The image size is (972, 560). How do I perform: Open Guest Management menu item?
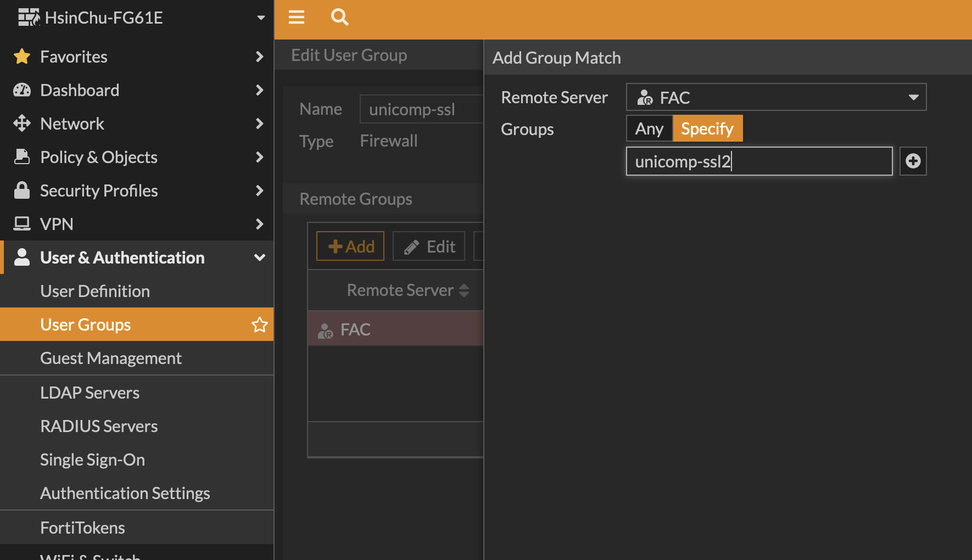tap(137, 358)
